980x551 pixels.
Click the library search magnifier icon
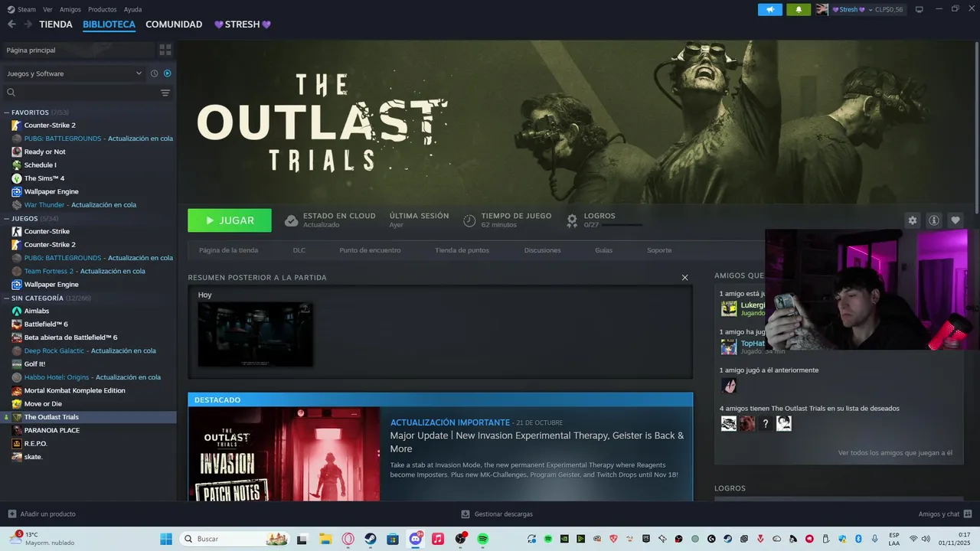click(x=11, y=93)
